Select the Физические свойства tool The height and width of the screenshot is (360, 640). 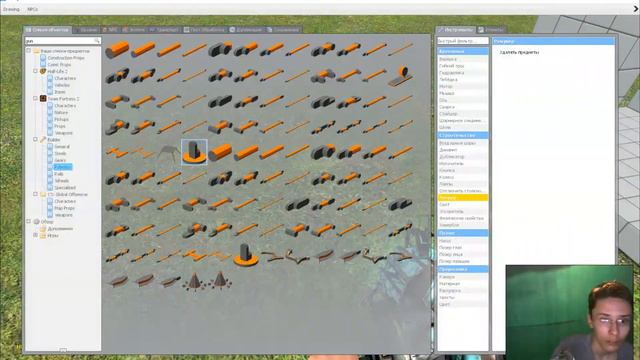point(461,218)
